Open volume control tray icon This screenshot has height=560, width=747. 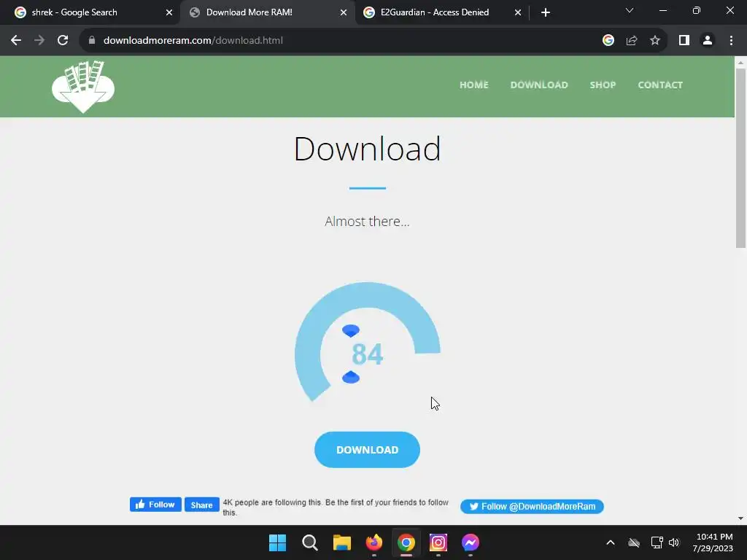tap(674, 542)
